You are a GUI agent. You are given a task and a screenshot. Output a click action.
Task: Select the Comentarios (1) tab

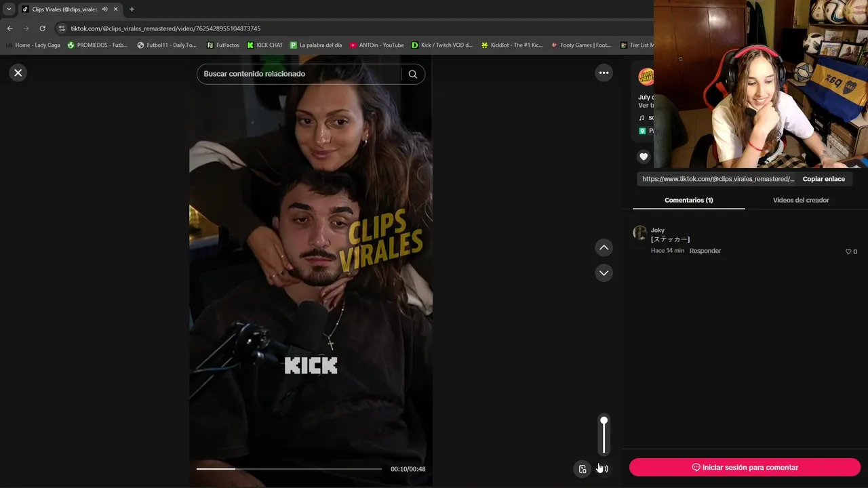(688, 200)
